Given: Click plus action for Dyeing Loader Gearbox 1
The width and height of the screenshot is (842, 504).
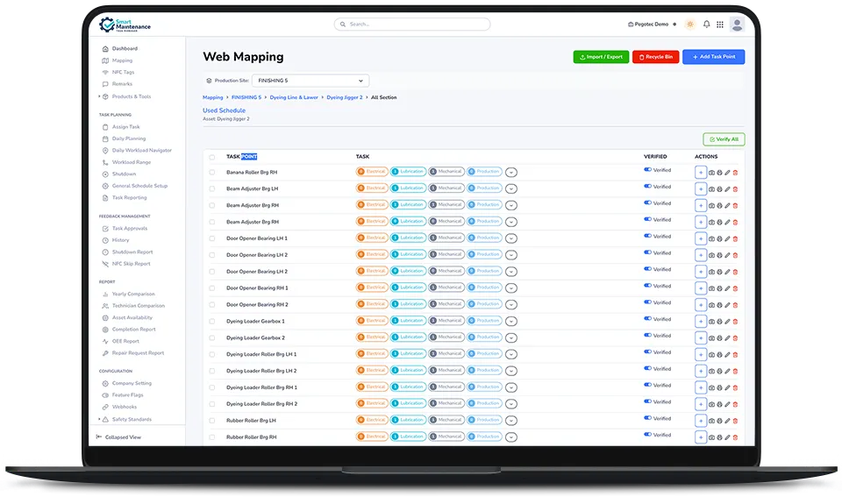Looking at the screenshot, I should click(x=700, y=322).
